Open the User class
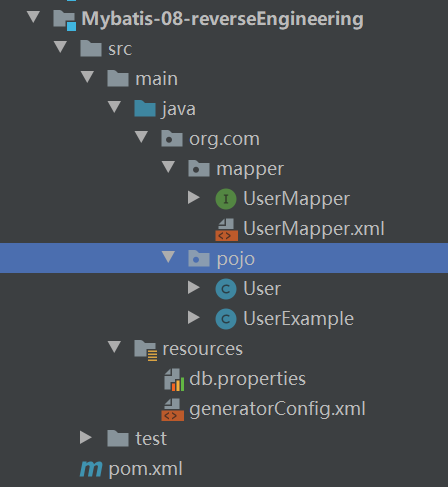This screenshot has height=487, width=448. coord(262,289)
